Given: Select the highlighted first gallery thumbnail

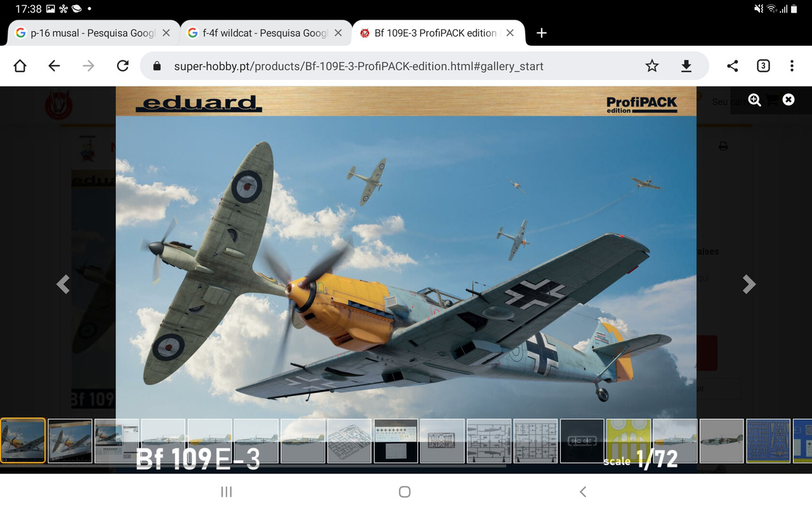Looking at the screenshot, I should 23,441.
